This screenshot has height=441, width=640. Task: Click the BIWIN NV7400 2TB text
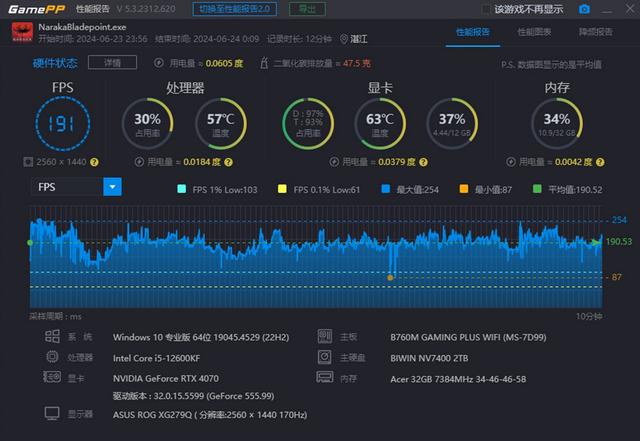click(x=429, y=358)
